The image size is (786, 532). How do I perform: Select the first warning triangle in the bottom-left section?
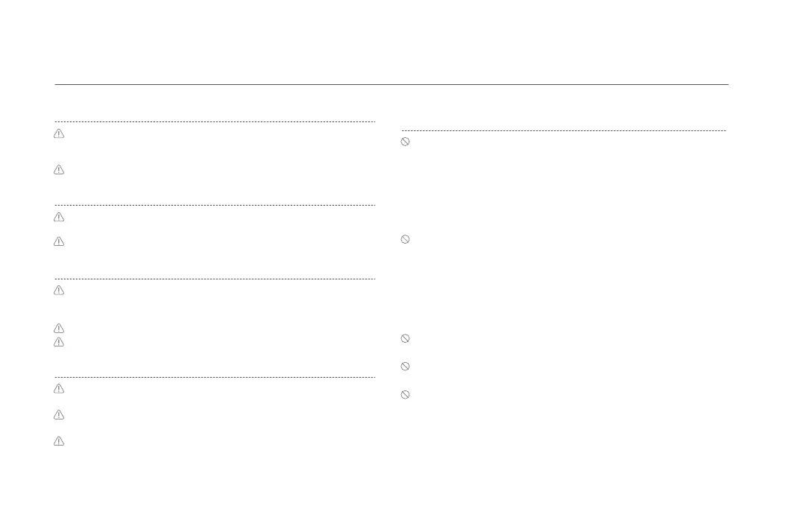click(59, 389)
